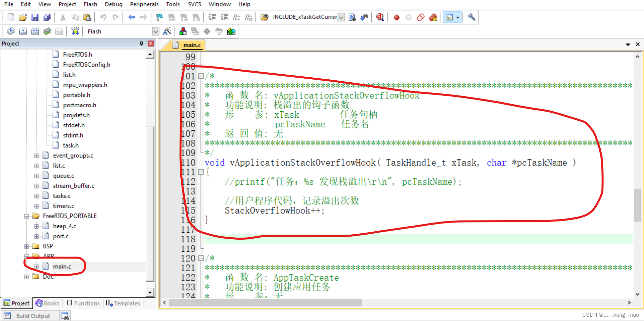Start a Build of the target
The image size is (644, 321).
click(23, 31)
